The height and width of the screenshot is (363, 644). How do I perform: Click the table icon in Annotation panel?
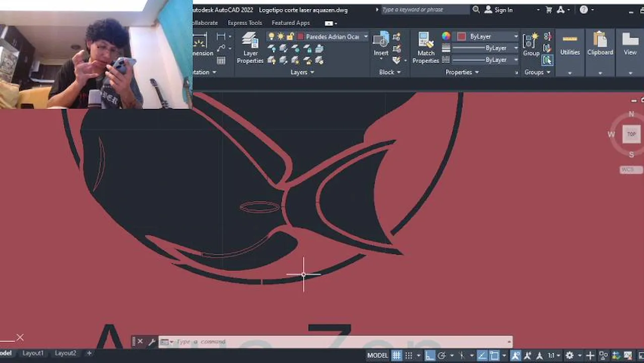click(x=221, y=60)
